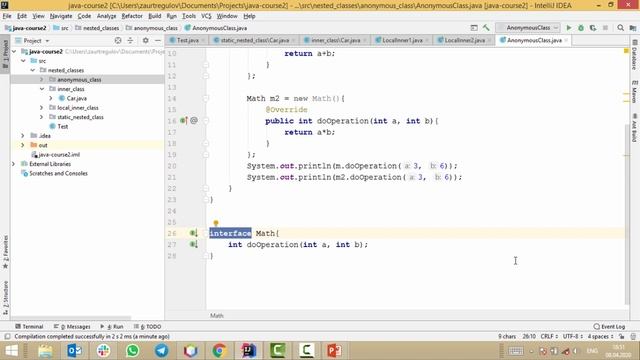This screenshot has height=360, width=640.
Task: Collapse the nested_classes package
Action: (x=33, y=70)
